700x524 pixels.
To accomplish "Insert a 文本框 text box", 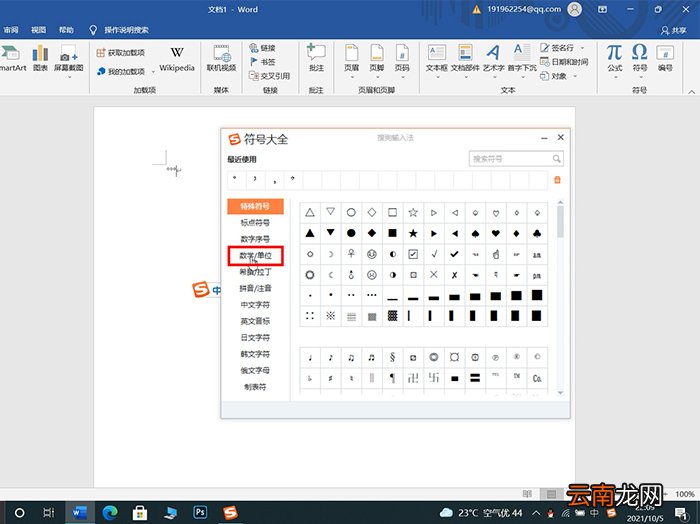I will (x=437, y=61).
